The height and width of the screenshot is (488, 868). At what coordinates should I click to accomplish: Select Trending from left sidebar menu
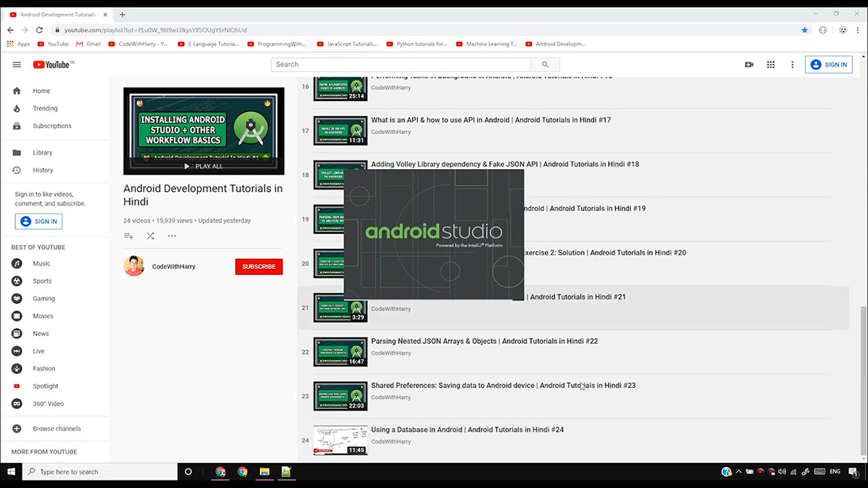coord(45,108)
